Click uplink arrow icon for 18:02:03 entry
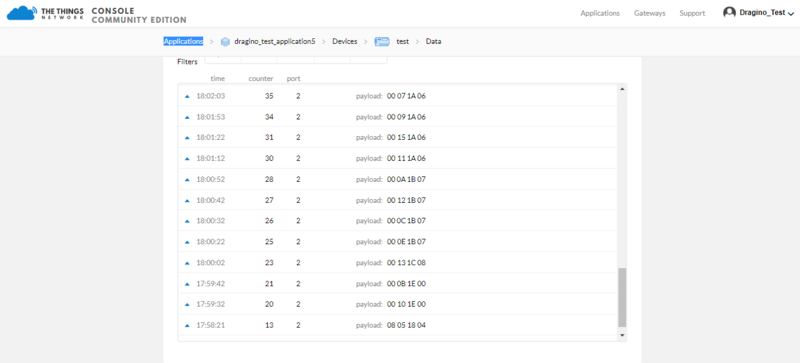The width and height of the screenshot is (800, 363). tap(187, 96)
